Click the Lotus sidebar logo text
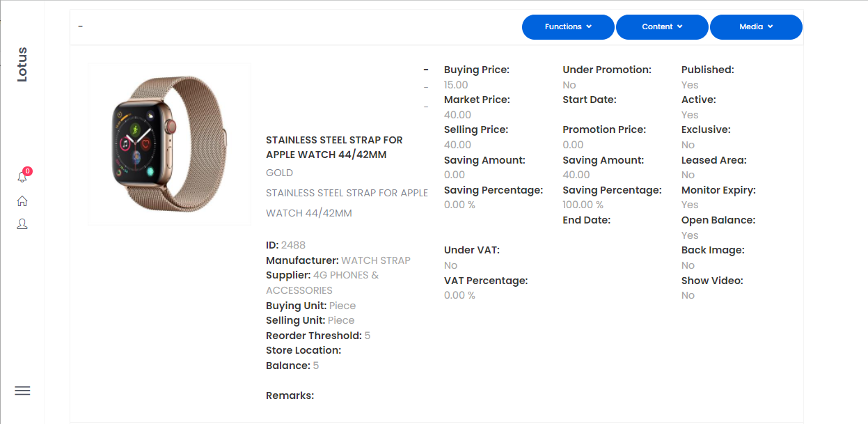 coord(22,65)
